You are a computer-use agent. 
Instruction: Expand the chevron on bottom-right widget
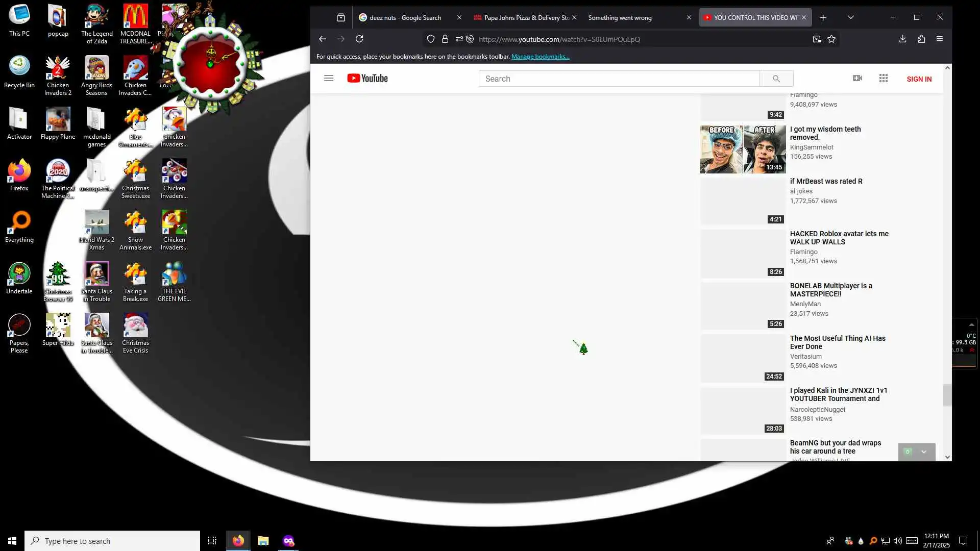point(923,452)
